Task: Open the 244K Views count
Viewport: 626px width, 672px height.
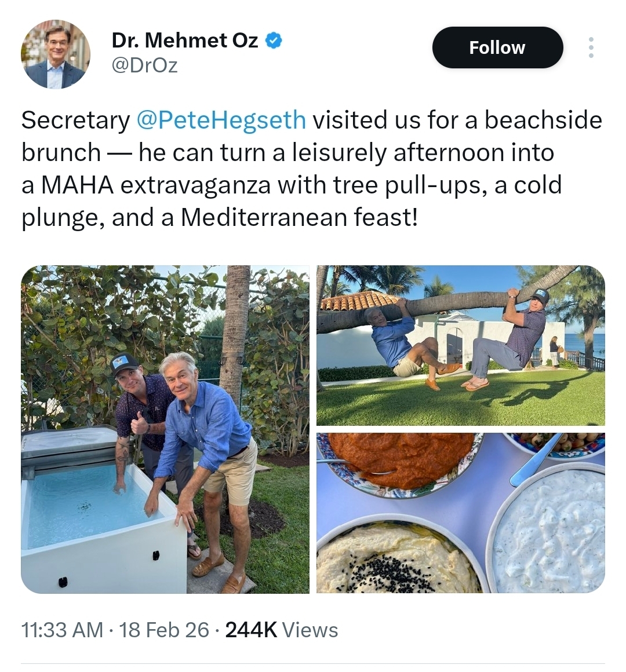Action: (281, 630)
